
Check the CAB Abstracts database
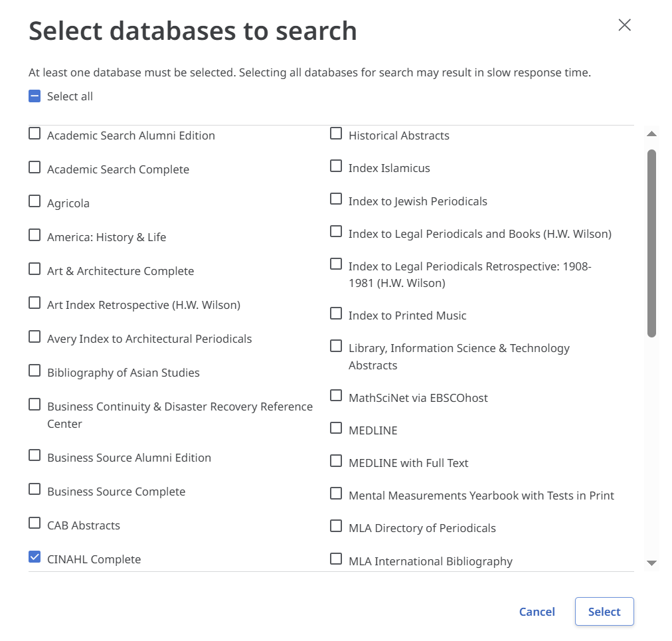[35, 524]
